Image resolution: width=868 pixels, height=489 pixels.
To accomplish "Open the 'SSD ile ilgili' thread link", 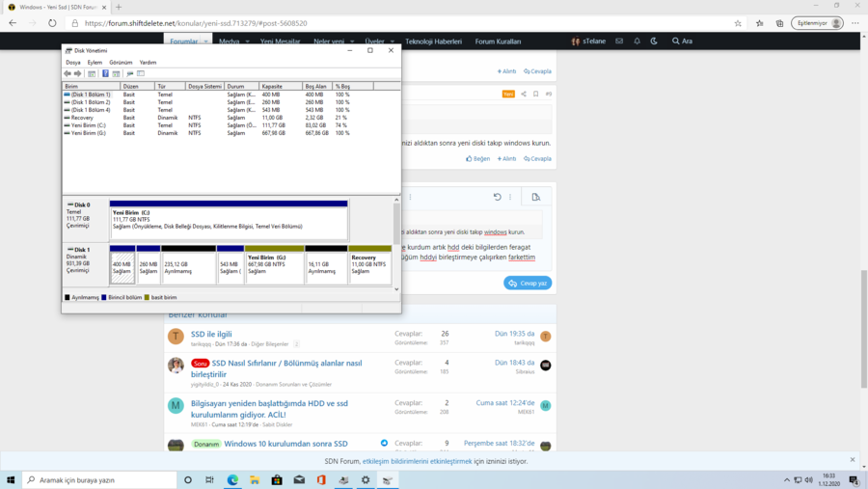I will pos(211,334).
